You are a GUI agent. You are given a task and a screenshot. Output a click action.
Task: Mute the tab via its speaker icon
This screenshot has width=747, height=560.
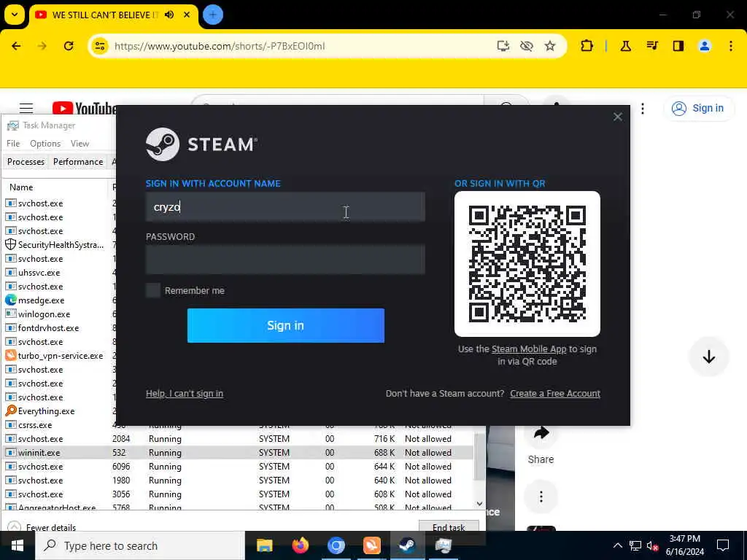pos(169,15)
